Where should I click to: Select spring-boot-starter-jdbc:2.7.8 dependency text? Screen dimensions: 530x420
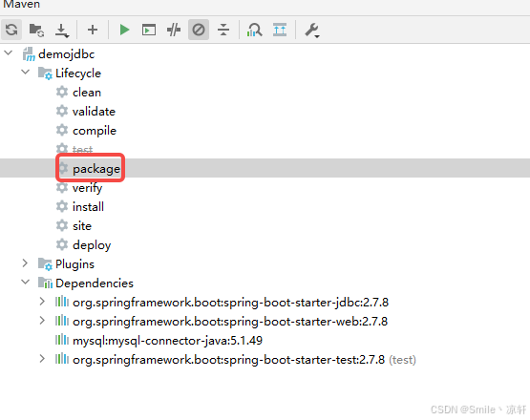point(230,303)
